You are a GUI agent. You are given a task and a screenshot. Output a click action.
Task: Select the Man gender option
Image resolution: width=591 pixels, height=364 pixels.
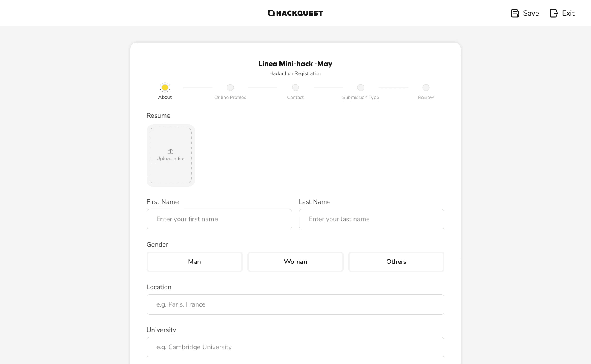(195, 262)
